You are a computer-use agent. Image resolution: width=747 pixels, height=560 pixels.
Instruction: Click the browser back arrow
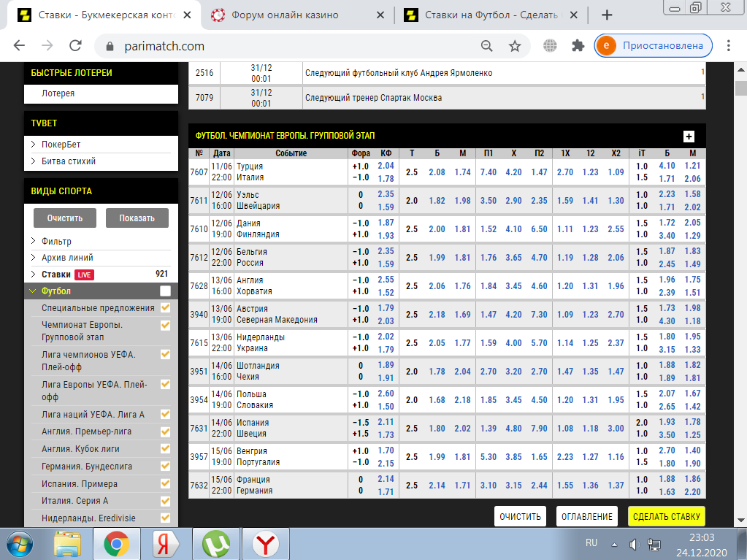coord(19,46)
